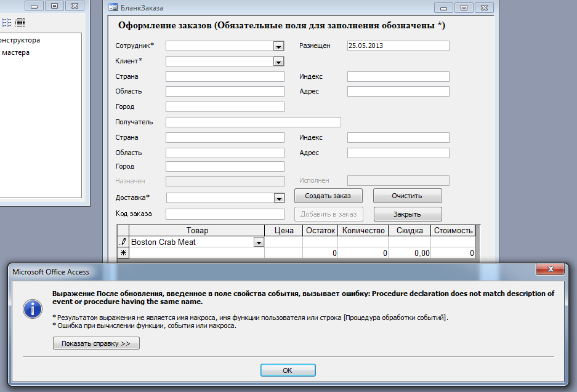Click the disabled Добавить в заказ button
Image resolution: width=577 pixels, height=392 pixels.
[329, 214]
